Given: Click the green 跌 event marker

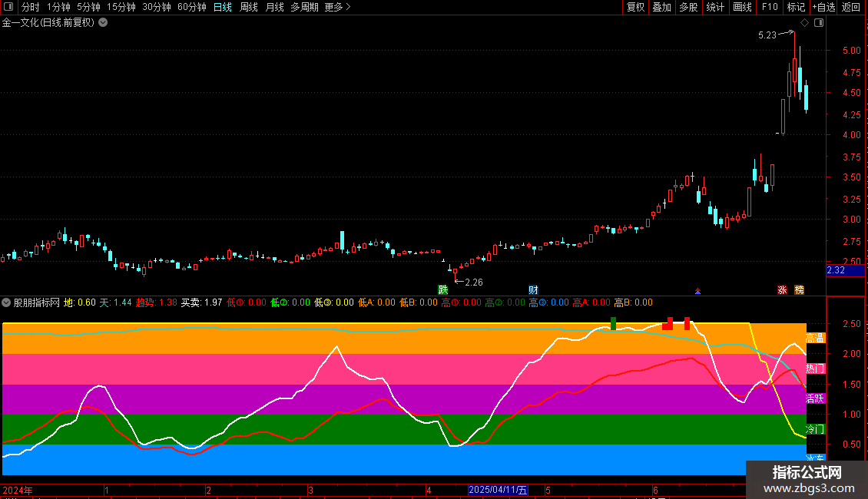Looking at the screenshot, I should pyautogui.click(x=443, y=290).
